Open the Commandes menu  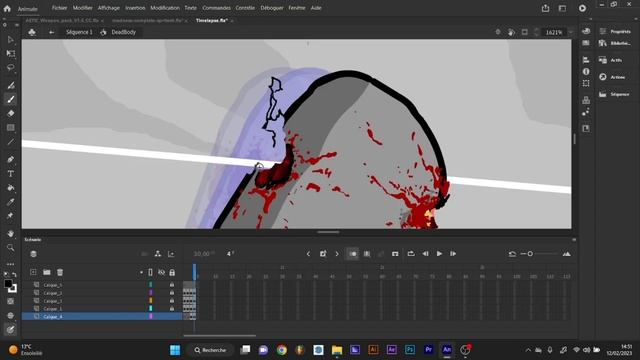tap(216, 8)
